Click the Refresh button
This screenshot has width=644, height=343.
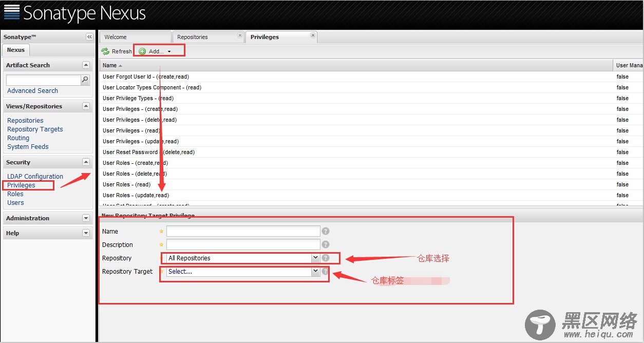pos(117,51)
